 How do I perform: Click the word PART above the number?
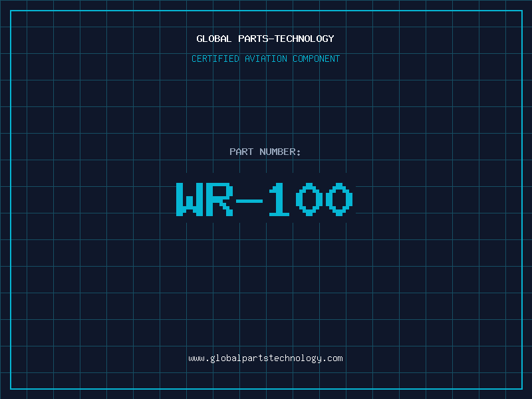click(241, 152)
